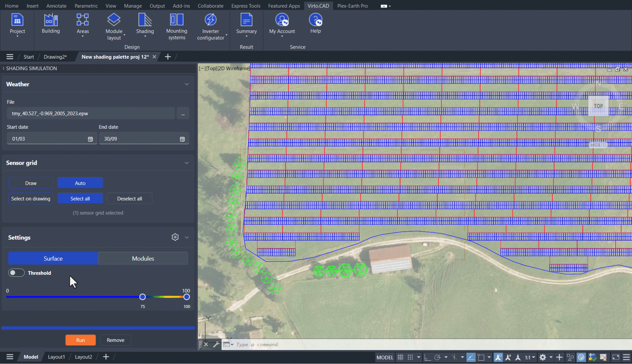The height and width of the screenshot is (364, 632).
Task: Open the Start date calendar picker
Action: [x=90, y=139]
